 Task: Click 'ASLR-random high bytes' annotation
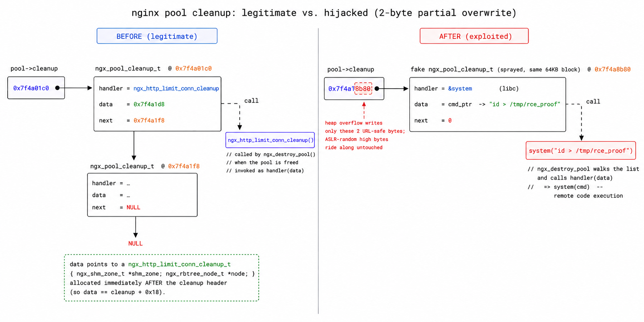click(x=356, y=139)
